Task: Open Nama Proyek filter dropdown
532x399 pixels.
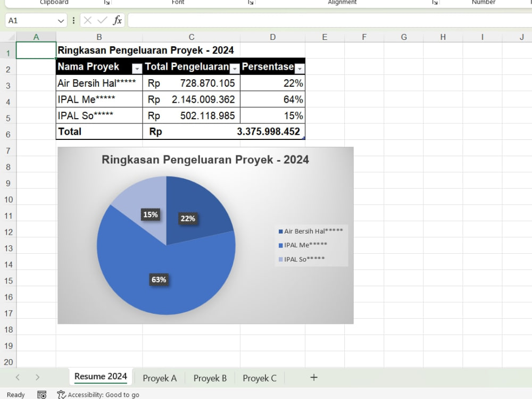Action: point(137,69)
